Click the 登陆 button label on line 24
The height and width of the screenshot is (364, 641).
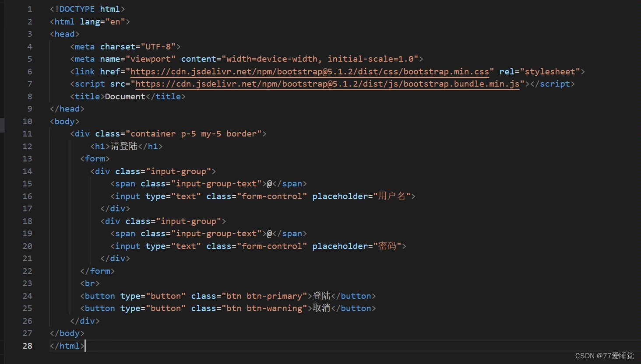[x=322, y=296]
